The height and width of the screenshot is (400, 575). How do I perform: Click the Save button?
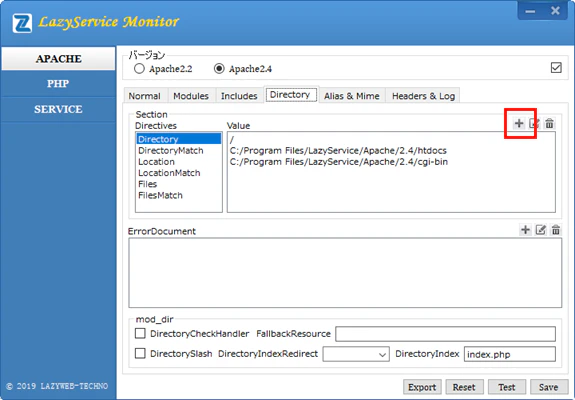point(549,387)
